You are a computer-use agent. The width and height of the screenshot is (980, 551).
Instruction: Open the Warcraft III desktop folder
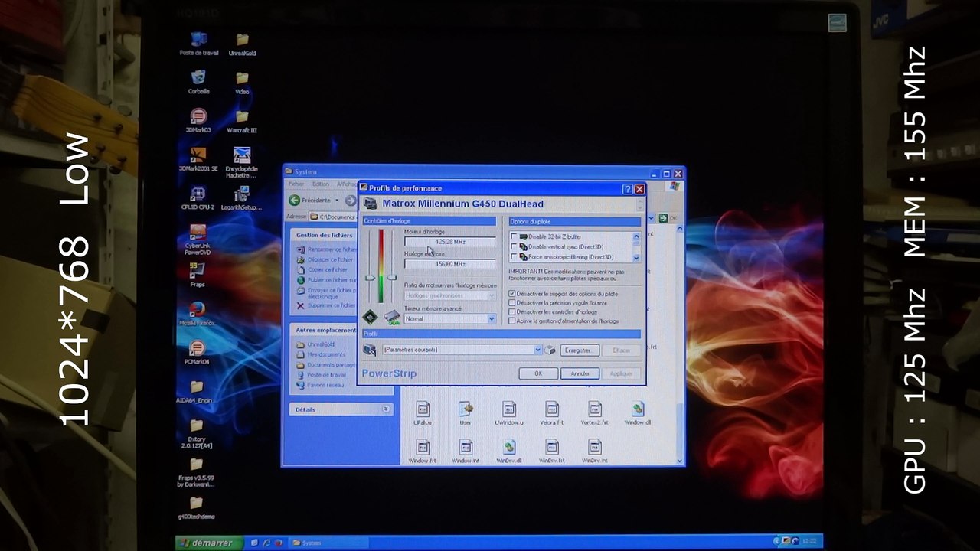tap(242, 120)
